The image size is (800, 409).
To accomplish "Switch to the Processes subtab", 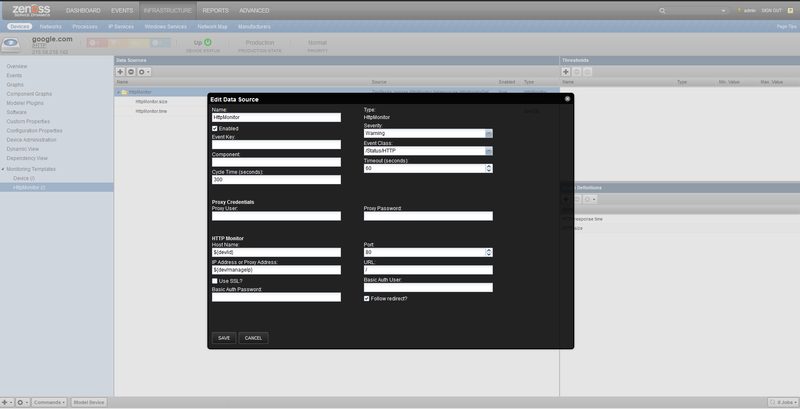I will click(x=85, y=27).
